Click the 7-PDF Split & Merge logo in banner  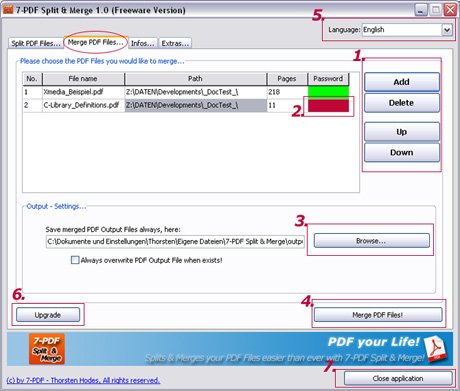click(47, 349)
